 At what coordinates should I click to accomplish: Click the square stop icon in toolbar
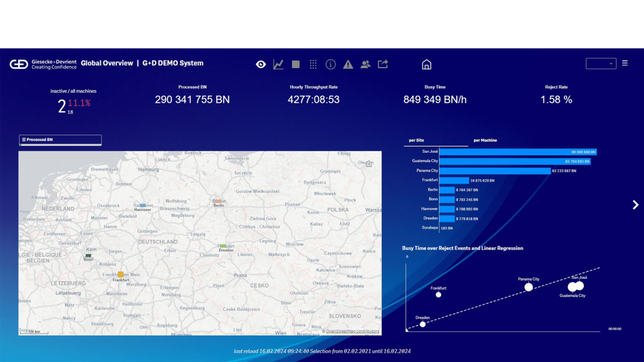(x=295, y=64)
